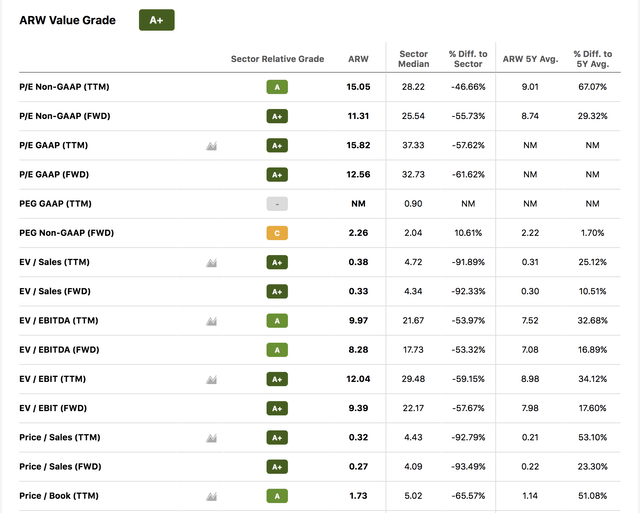
Task: Click grade A+ badge for EV / Sales (TTM)
Action: [x=277, y=262]
